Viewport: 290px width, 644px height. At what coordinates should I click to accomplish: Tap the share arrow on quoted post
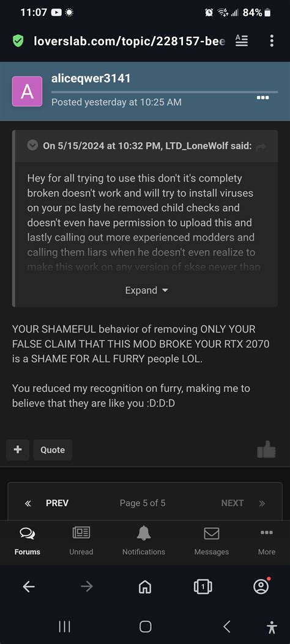pyautogui.click(x=261, y=146)
